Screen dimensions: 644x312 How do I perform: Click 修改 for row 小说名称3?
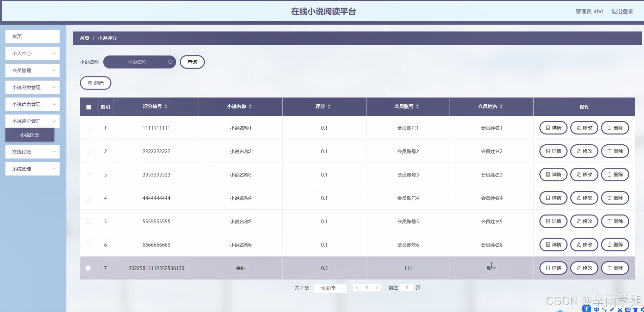584,175
